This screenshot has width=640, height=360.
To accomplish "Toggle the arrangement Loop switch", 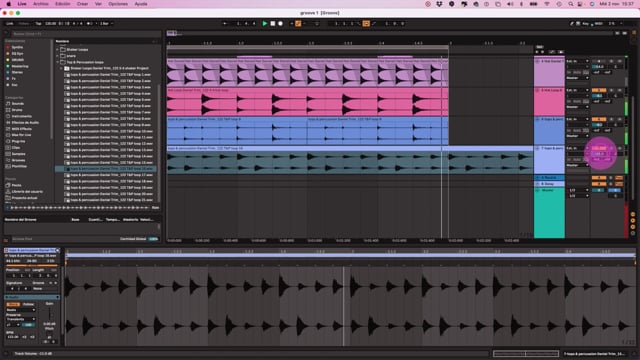I will (366, 24).
